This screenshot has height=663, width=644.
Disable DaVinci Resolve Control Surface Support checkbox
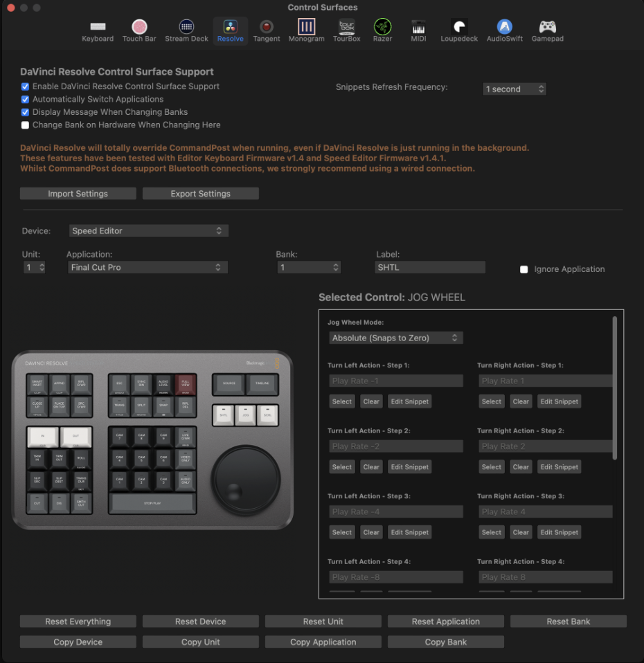coord(25,87)
